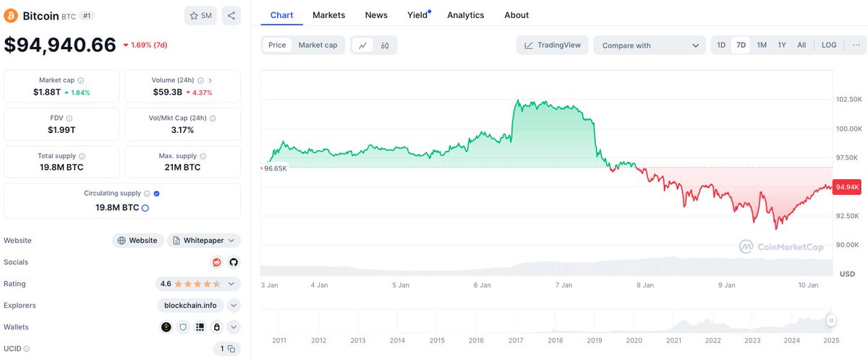
Task: Open Vol/Mkt Cap (24h) info icon
Action: pyautogui.click(x=213, y=118)
